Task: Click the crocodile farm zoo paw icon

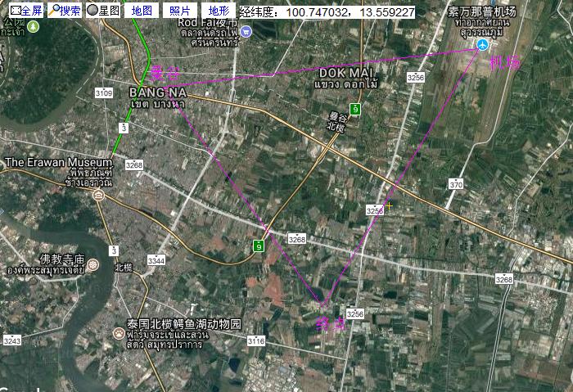Action: point(120,332)
